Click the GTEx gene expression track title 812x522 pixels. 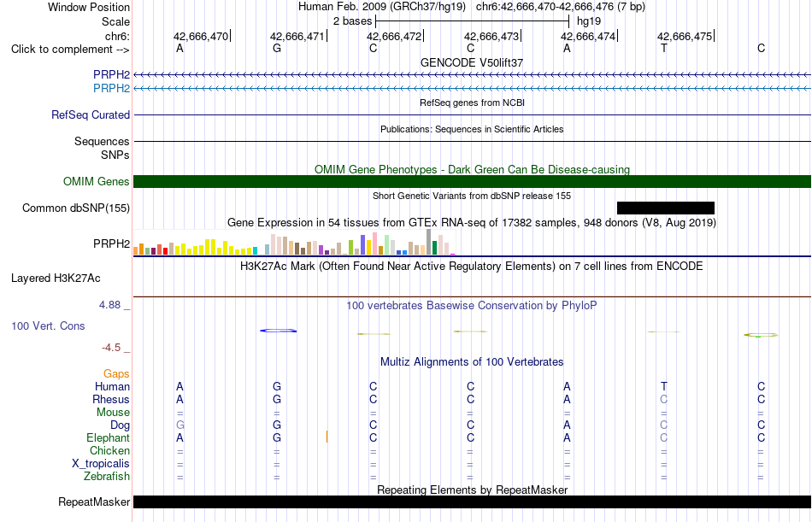[x=472, y=223]
